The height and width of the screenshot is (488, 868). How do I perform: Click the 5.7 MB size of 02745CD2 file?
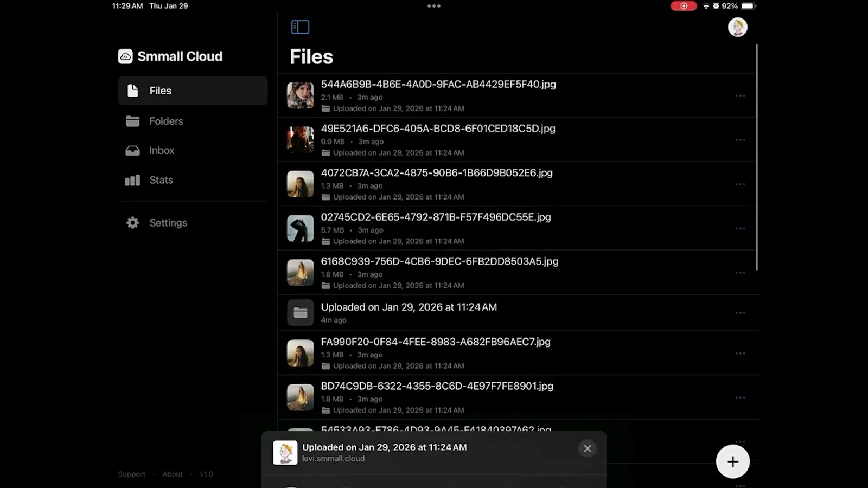click(x=332, y=230)
